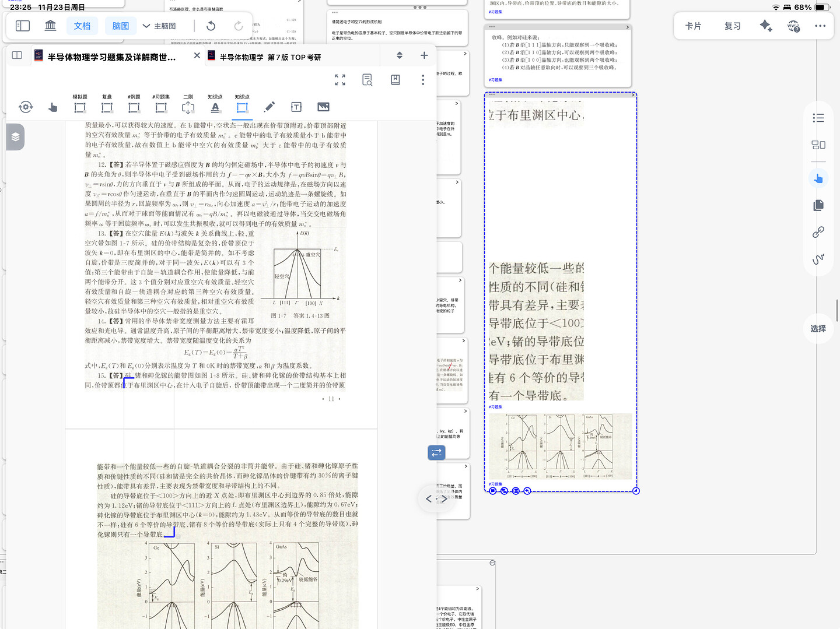
Task: Toggle the sidebar panel icon at top left
Action: click(22, 26)
